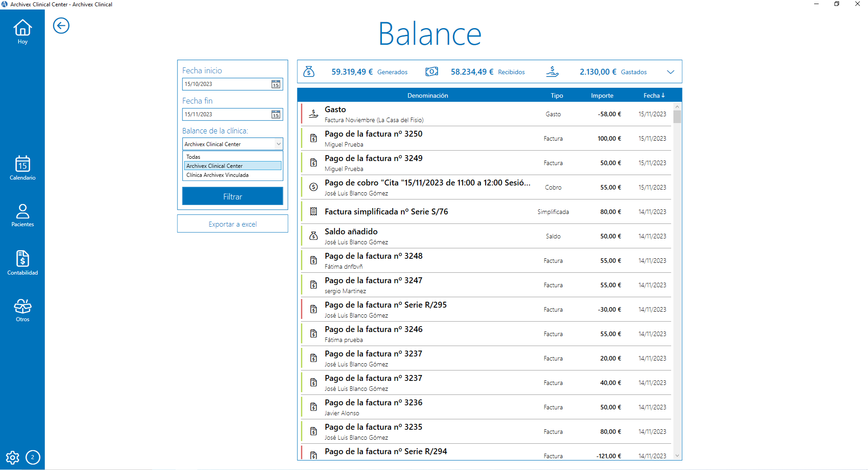Click the scroll down arrow of list

(x=677, y=456)
